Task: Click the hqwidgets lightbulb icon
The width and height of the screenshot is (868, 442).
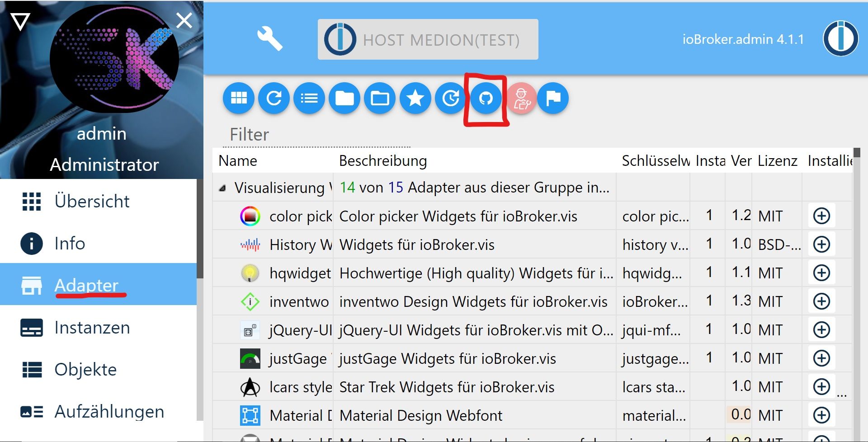Action: [x=250, y=273]
